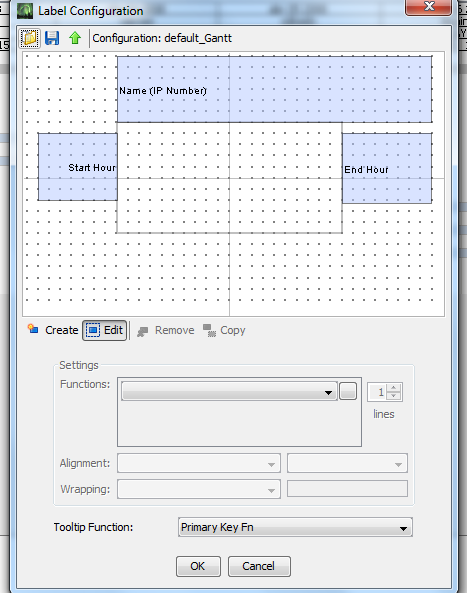Open configuration folder icon in toolbar

(x=29, y=38)
